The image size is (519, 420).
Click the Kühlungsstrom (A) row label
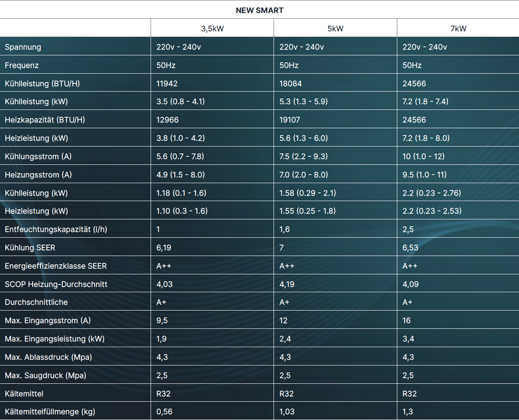38,156
